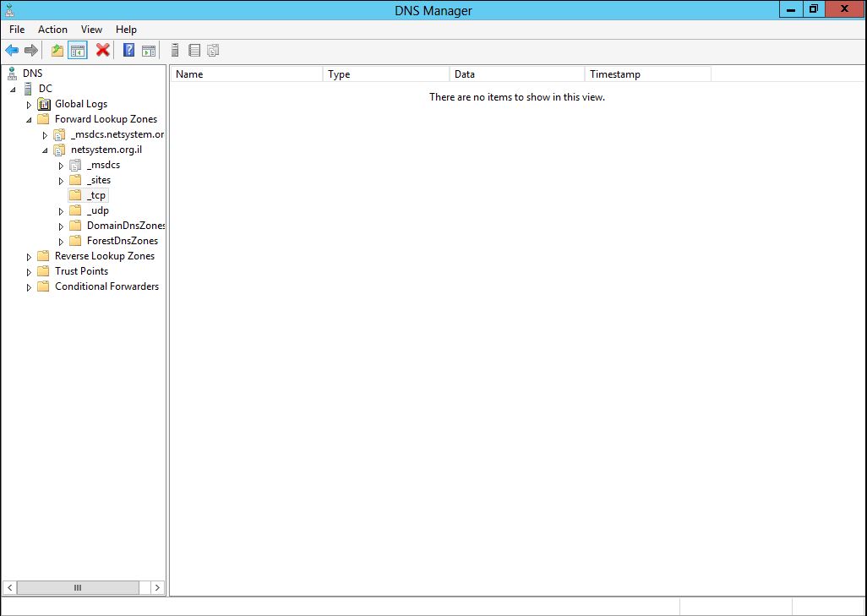Select the Conditional Forwarders label

[x=106, y=286]
